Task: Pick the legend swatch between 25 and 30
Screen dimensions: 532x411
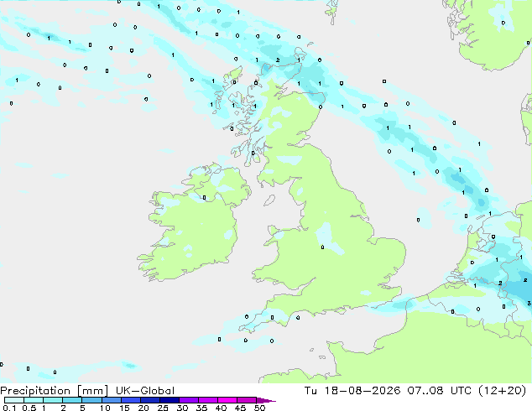Action: coord(169,400)
